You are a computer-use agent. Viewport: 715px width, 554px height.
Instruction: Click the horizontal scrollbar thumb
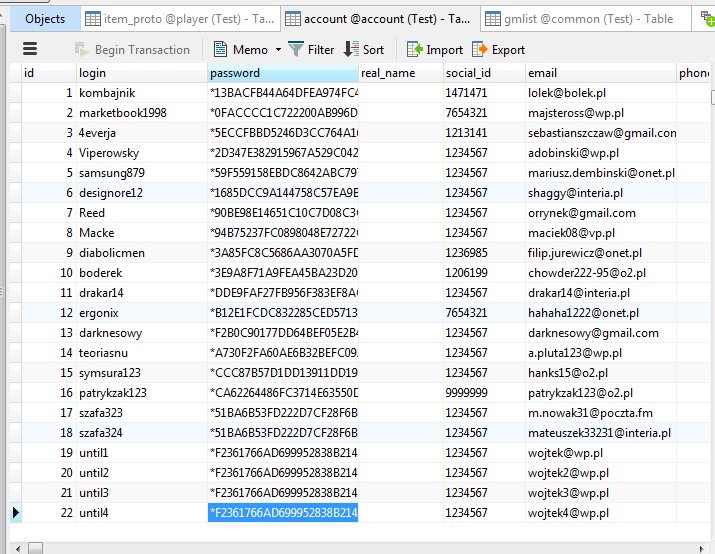pos(36,549)
